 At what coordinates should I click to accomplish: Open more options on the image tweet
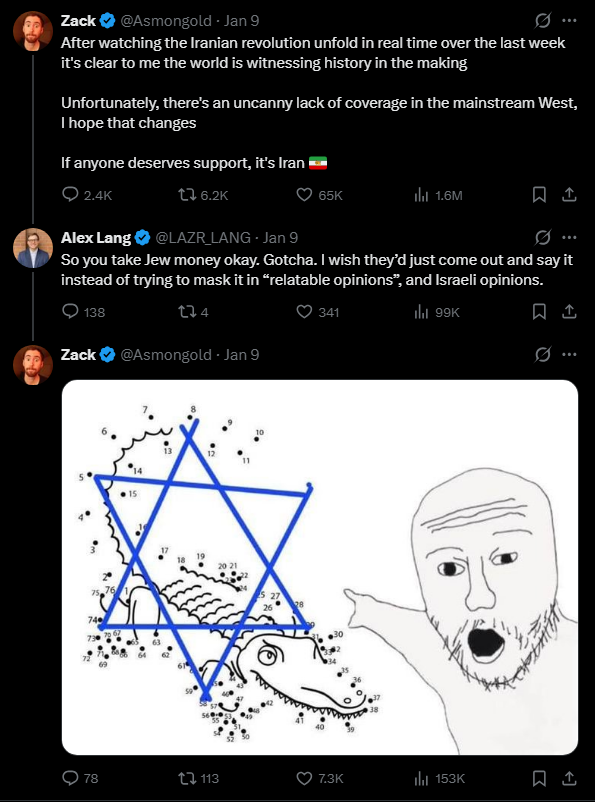pos(569,354)
